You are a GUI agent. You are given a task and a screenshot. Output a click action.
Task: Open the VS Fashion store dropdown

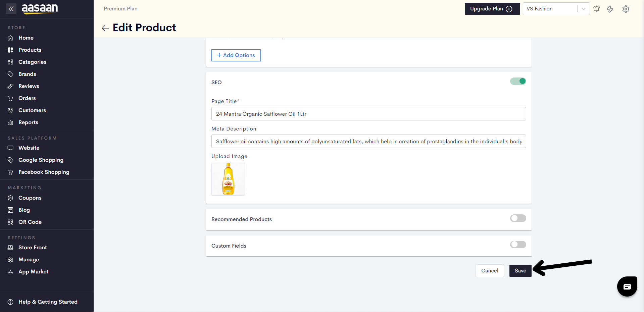pyautogui.click(x=556, y=9)
